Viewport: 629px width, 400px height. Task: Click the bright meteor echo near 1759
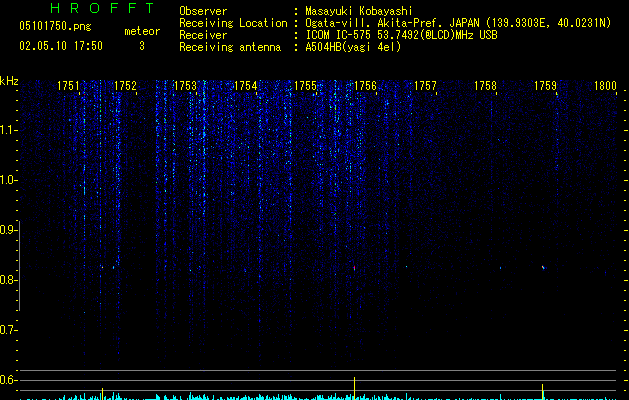(543, 267)
